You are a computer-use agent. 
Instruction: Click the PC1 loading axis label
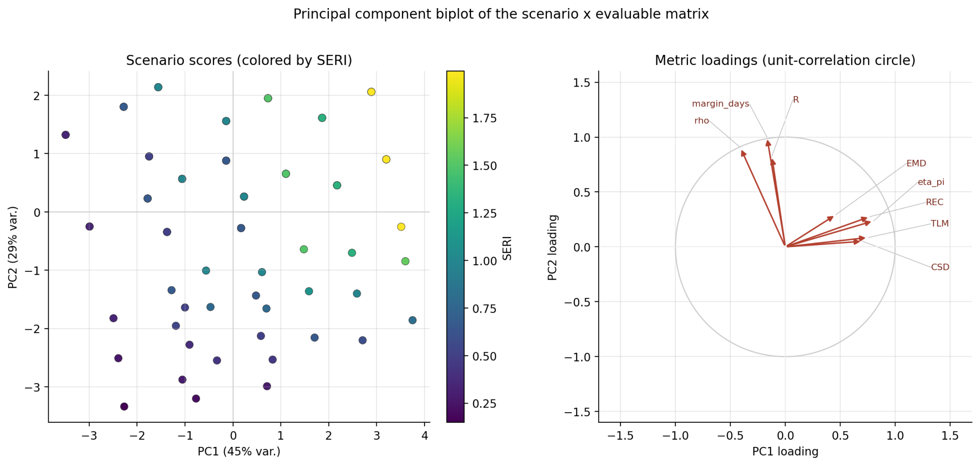coord(785,451)
